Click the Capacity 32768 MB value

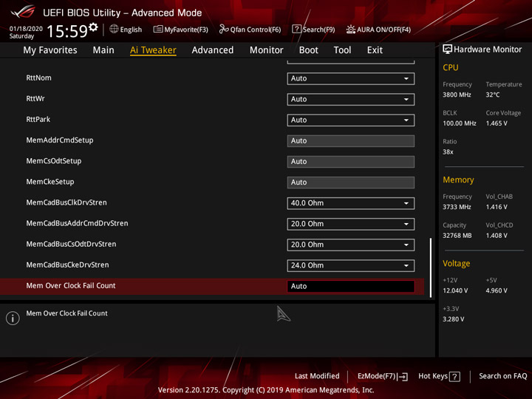pos(457,236)
